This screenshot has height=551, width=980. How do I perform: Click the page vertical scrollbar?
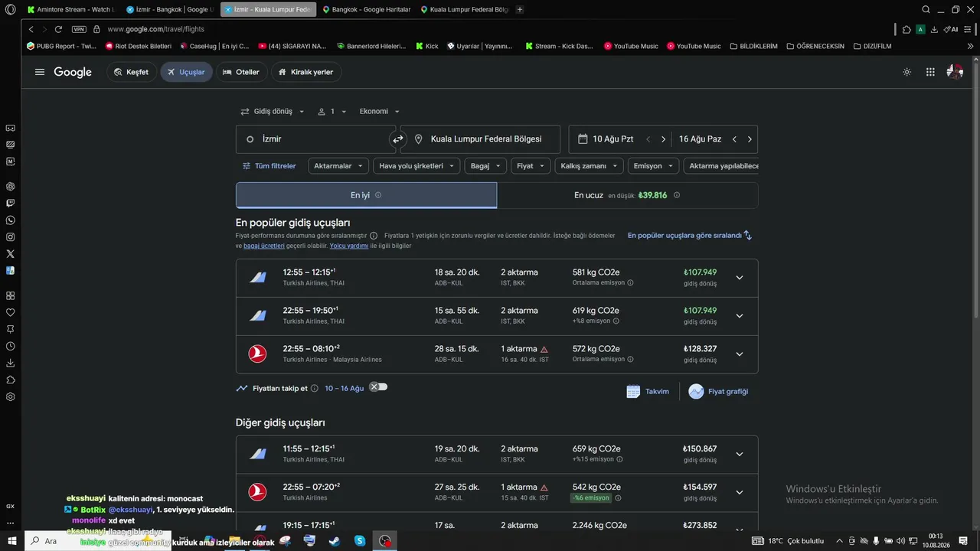tap(975, 191)
